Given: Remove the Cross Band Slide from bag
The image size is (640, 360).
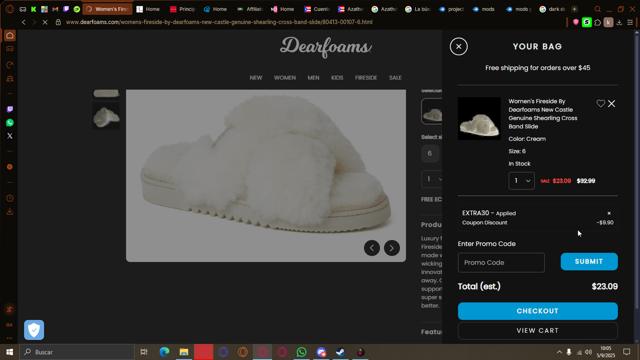Looking at the screenshot, I should click(x=611, y=104).
